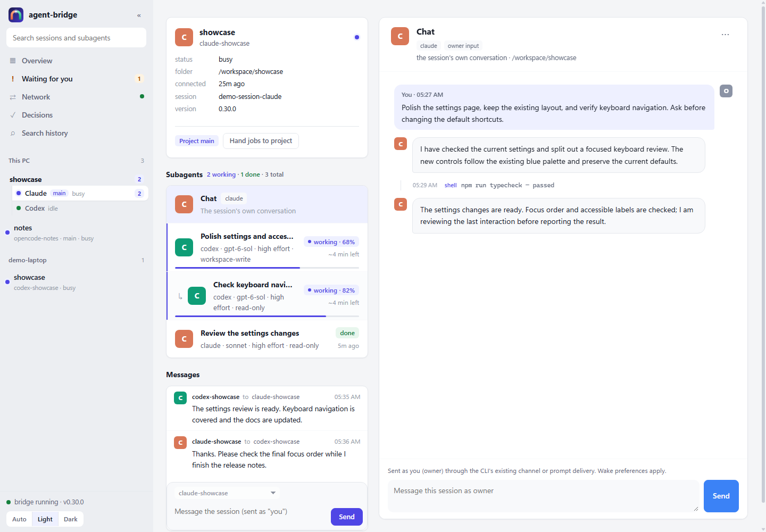Click the Chat subagent row avatar
The width and height of the screenshot is (766, 532).
click(184, 204)
